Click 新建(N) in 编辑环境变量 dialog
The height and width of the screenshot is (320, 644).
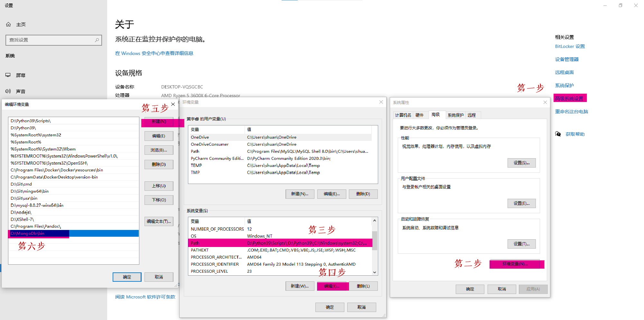pyautogui.click(x=159, y=122)
